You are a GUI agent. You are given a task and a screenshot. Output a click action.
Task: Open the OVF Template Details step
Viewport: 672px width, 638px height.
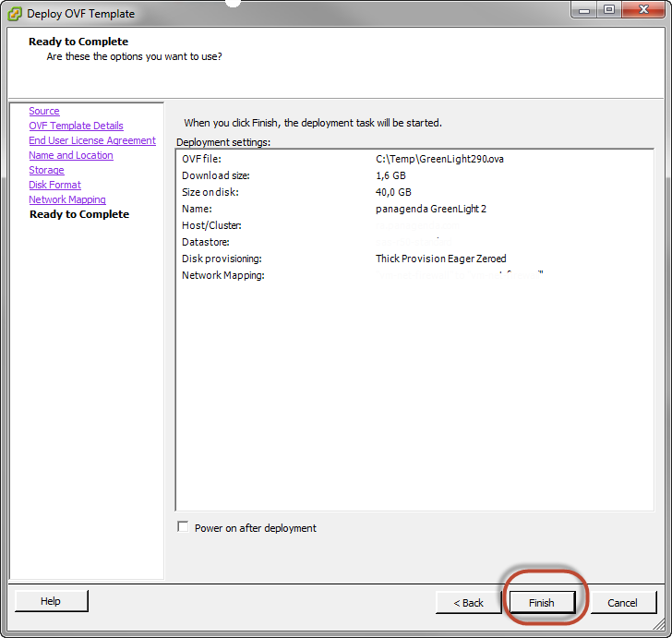coord(76,126)
